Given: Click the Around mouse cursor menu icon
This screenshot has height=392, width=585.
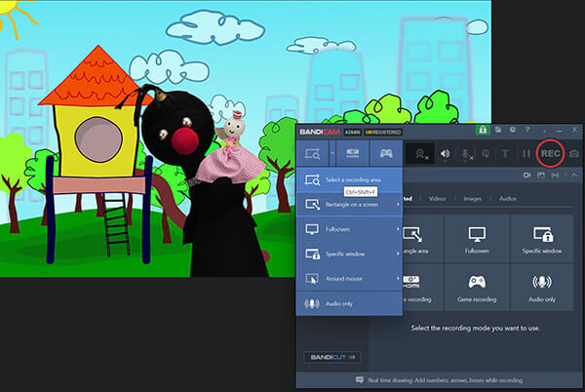Looking at the screenshot, I should coord(312,279).
